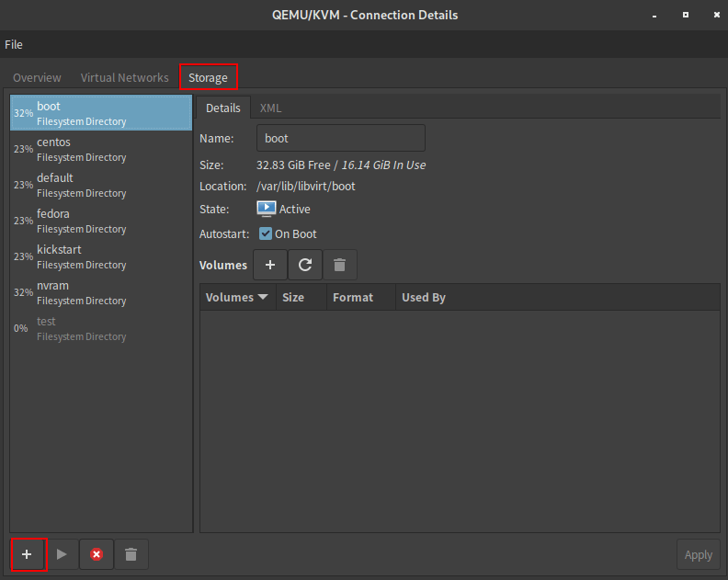Click the Apply button

pos(699,554)
